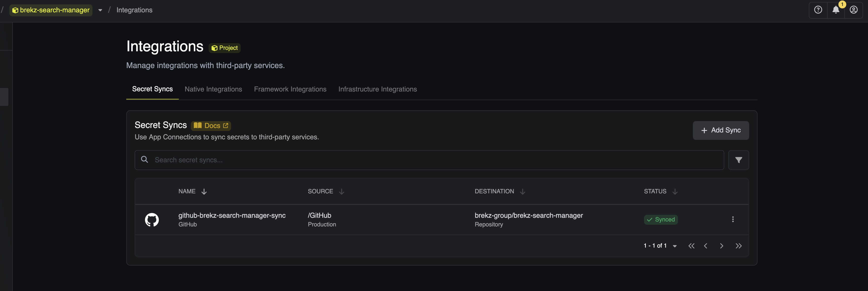
Task: Click the GitHub logo in the sync row
Action: coord(152,219)
